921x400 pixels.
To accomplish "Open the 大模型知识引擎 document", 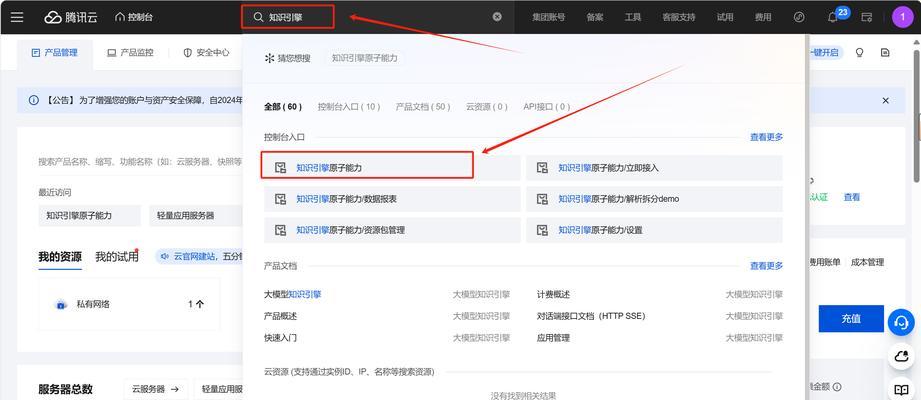I will click(293, 294).
